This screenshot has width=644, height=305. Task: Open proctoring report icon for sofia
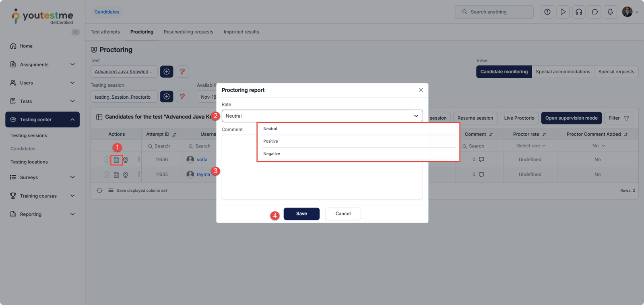coord(116,160)
